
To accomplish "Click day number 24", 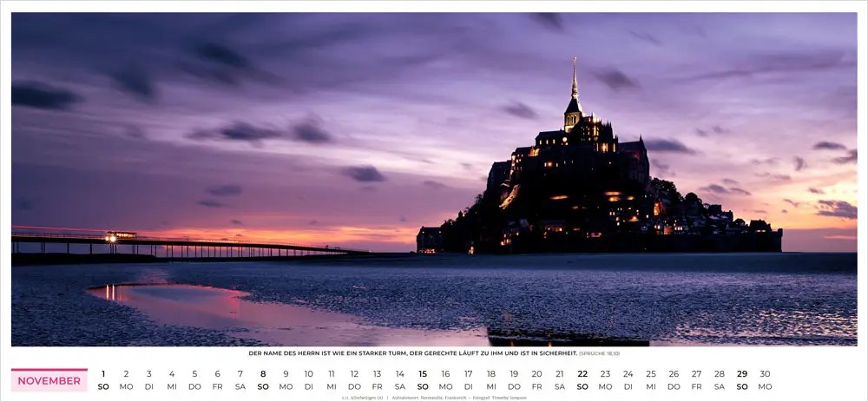I will point(628,373).
